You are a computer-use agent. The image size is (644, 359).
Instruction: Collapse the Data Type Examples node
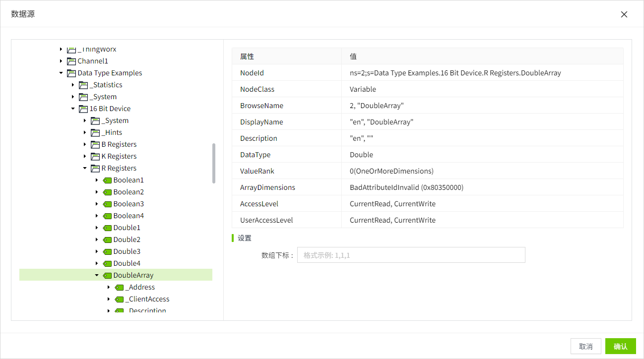point(61,73)
